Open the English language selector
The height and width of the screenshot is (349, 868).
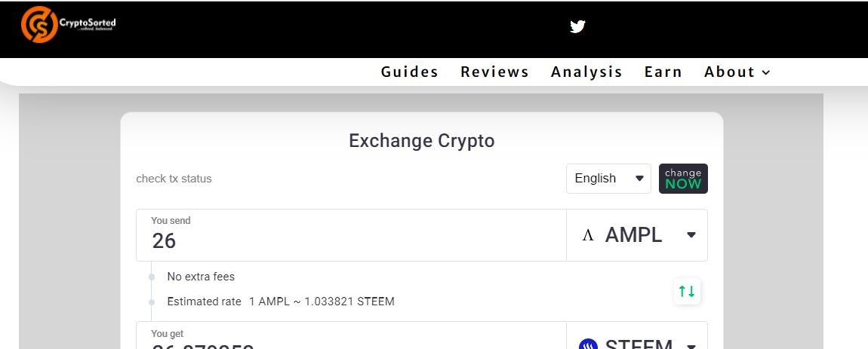608,179
